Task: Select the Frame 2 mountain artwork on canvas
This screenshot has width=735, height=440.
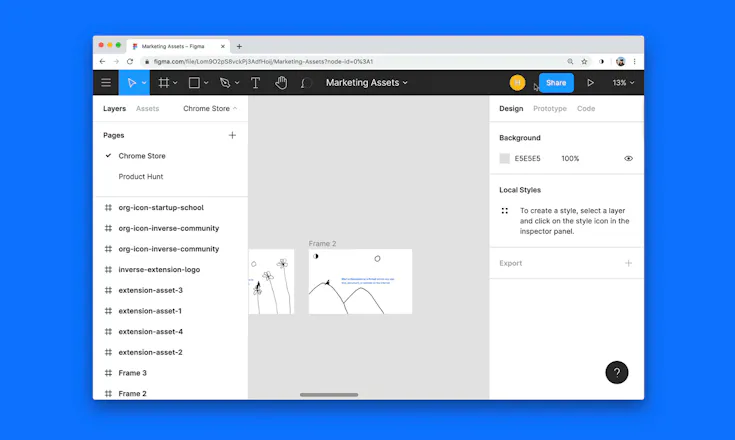Action: click(360, 282)
